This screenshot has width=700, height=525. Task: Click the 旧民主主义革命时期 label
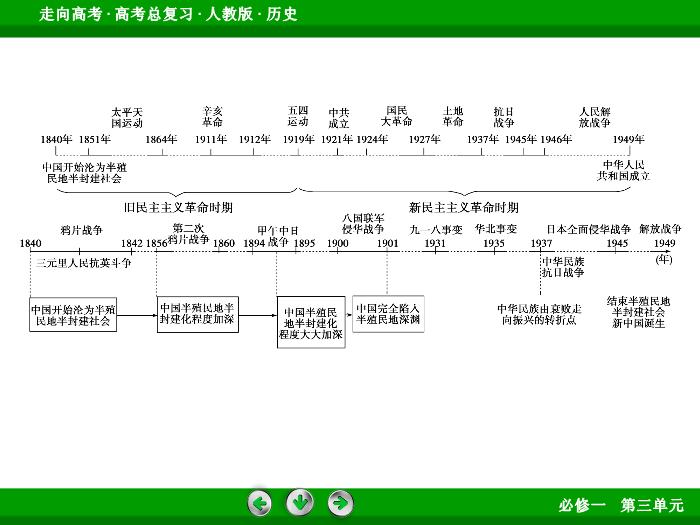(178, 208)
